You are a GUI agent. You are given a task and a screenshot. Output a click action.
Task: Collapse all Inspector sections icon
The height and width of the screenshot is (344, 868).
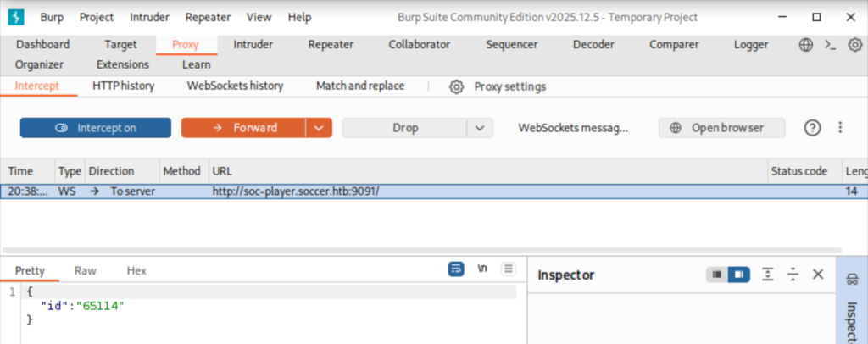[793, 275]
